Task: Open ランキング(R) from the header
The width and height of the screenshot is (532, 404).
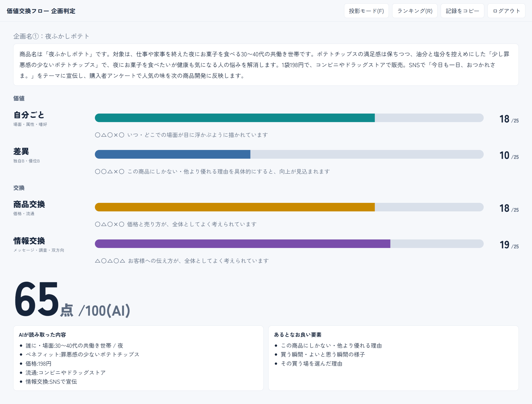Action: click(415, 11)
